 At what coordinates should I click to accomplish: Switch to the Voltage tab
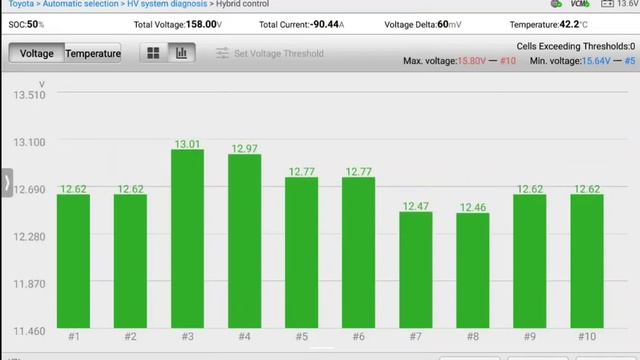point(37,53)
